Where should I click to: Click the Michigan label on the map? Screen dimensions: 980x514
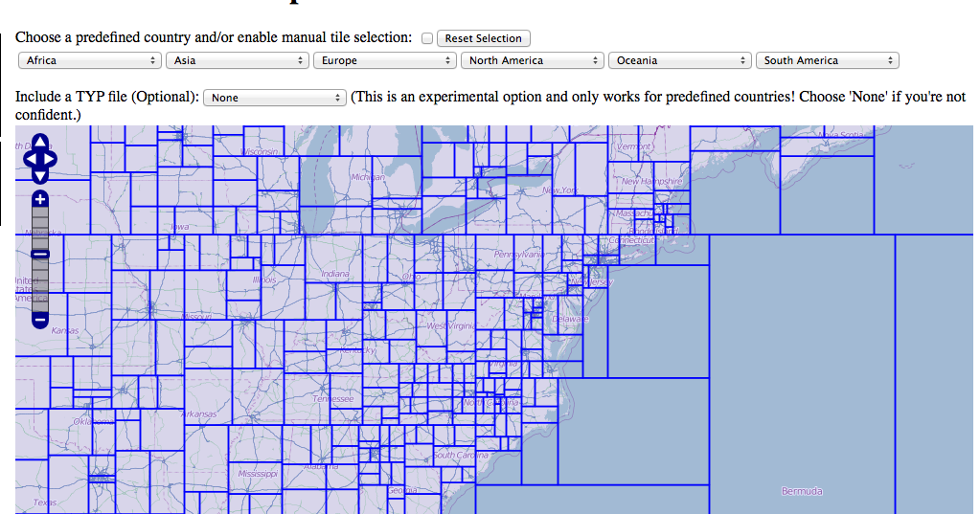point(368,177)
